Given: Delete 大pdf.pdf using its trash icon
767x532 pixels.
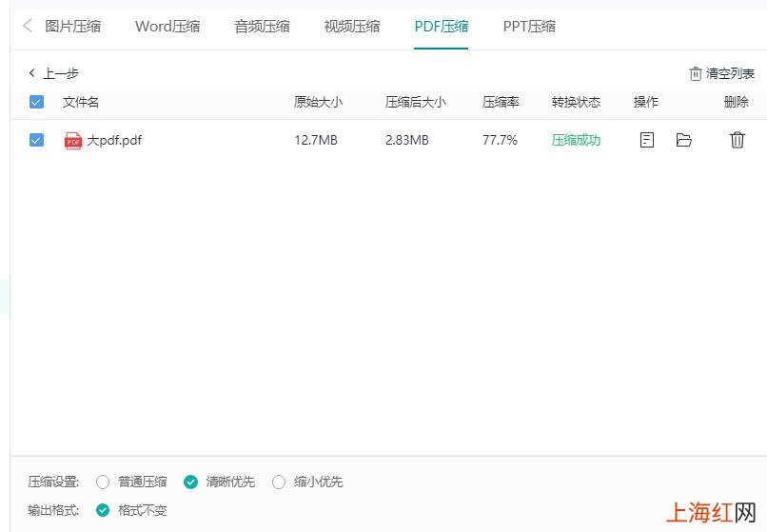Looking at the screenshot, I should click(737, 140).
